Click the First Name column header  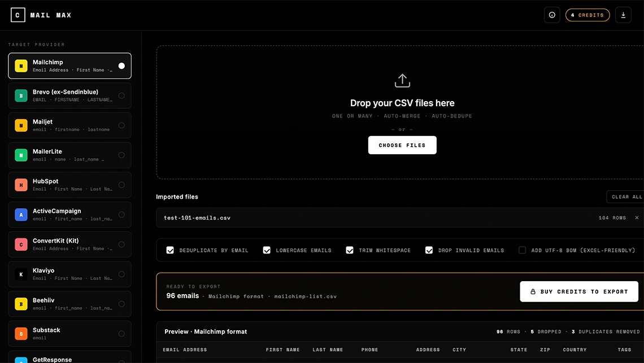click(282, 350)
